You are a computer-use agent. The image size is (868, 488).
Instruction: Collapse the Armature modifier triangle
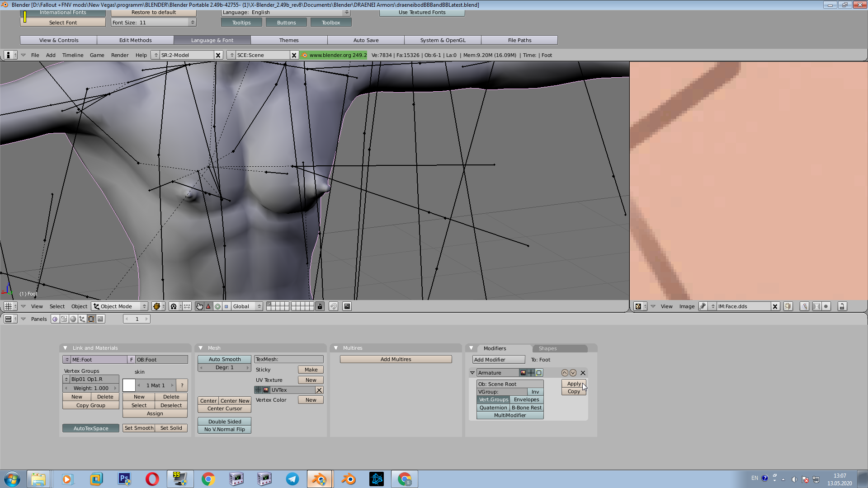click(x=472, y=373)
